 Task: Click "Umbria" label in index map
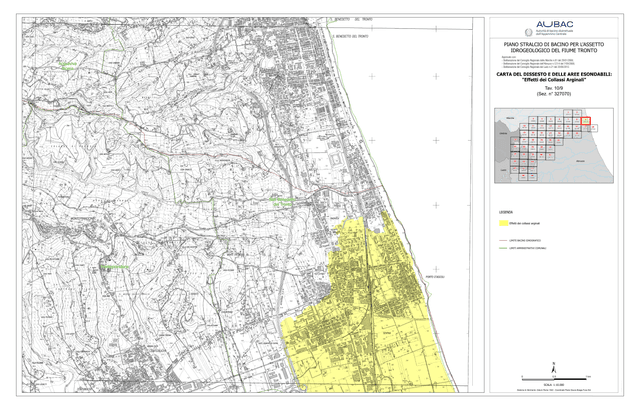point(502,133)
